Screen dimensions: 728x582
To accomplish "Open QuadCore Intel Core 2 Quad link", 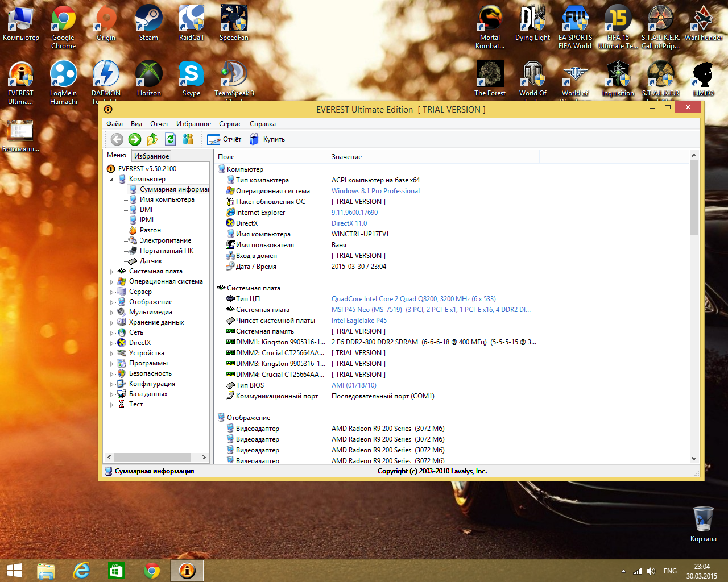I will click(x=413, y=299).
